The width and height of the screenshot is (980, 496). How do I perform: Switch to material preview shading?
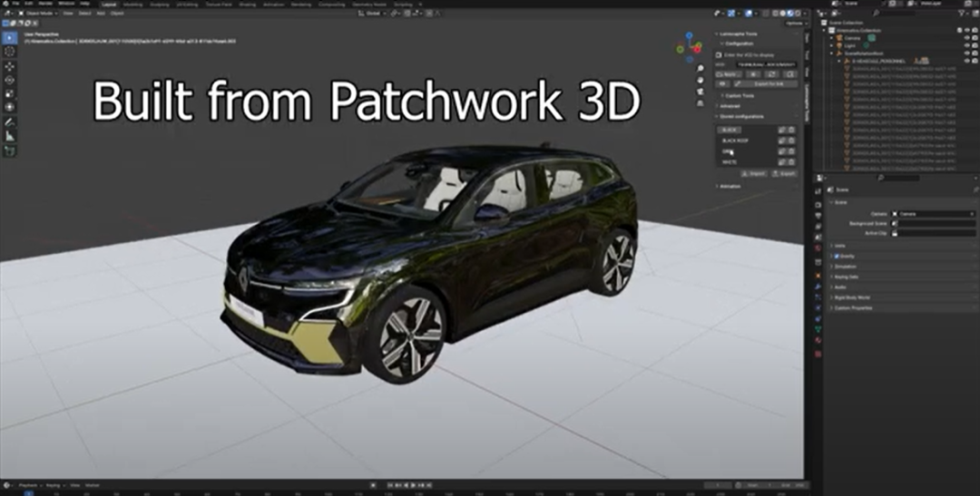click(x=790, y=13)
